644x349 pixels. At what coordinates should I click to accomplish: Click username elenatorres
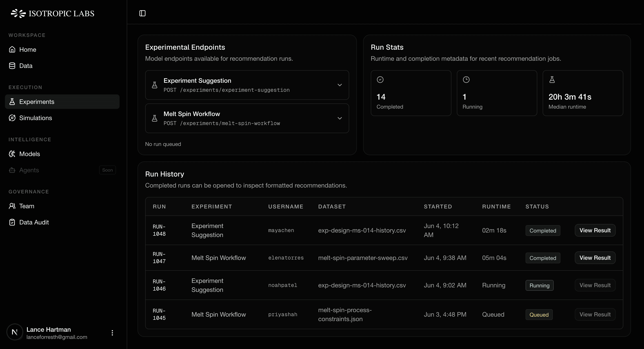click(286, 258)
